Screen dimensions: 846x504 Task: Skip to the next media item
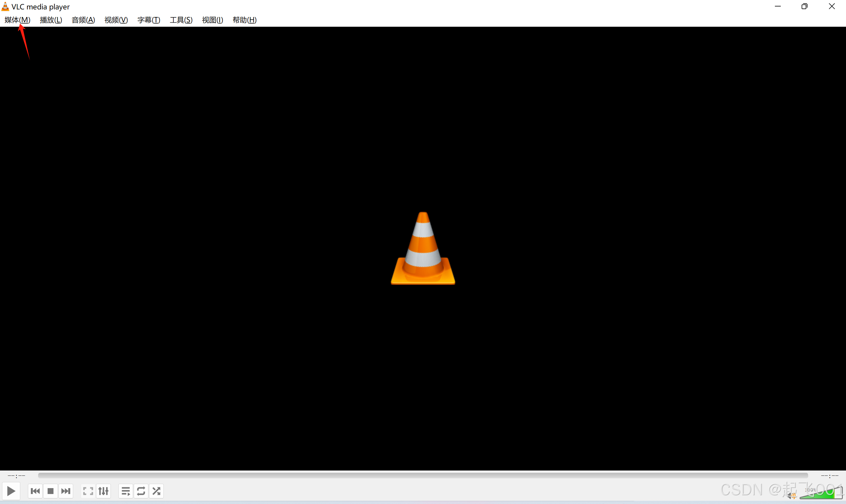click(x=66, y=491)
